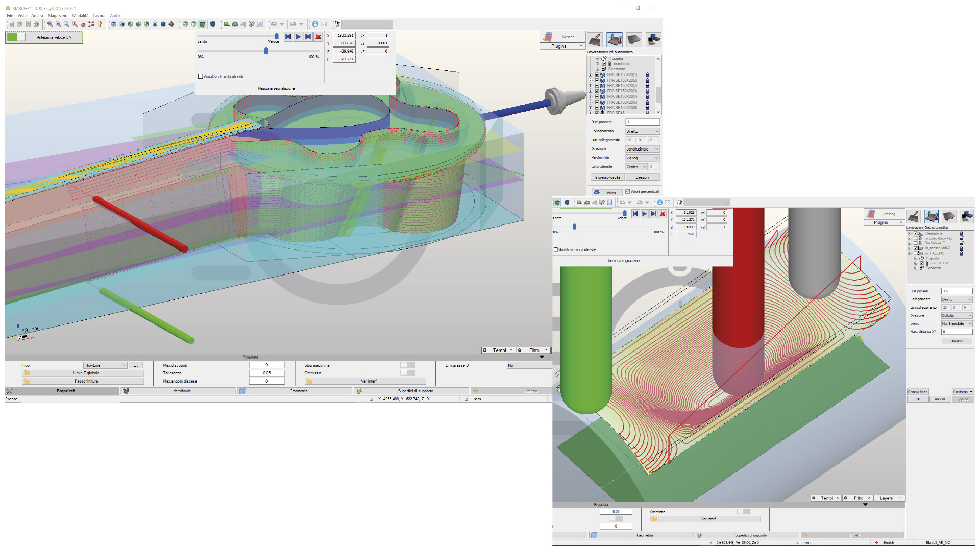Click the Intera button

(x=607, y=193)
